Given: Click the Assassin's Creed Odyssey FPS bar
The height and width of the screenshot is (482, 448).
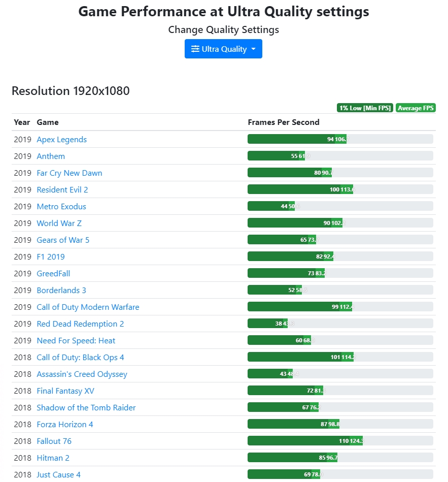Looking at the screenshot, I should tap(340, 373).
